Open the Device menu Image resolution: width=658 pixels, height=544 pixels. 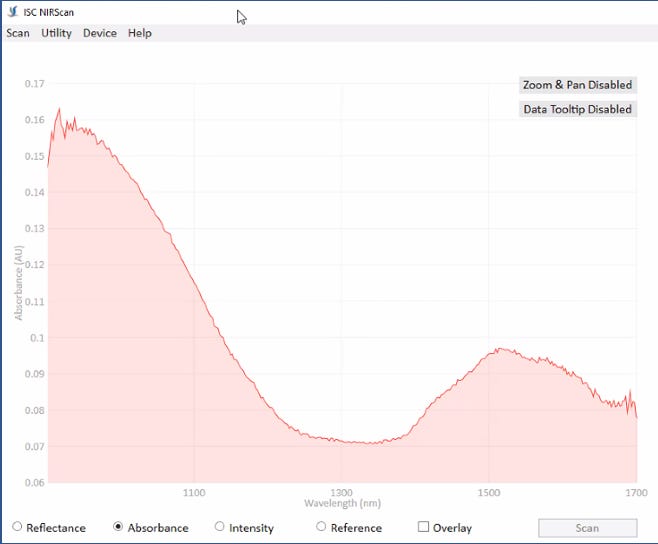(x=100, y=33)
